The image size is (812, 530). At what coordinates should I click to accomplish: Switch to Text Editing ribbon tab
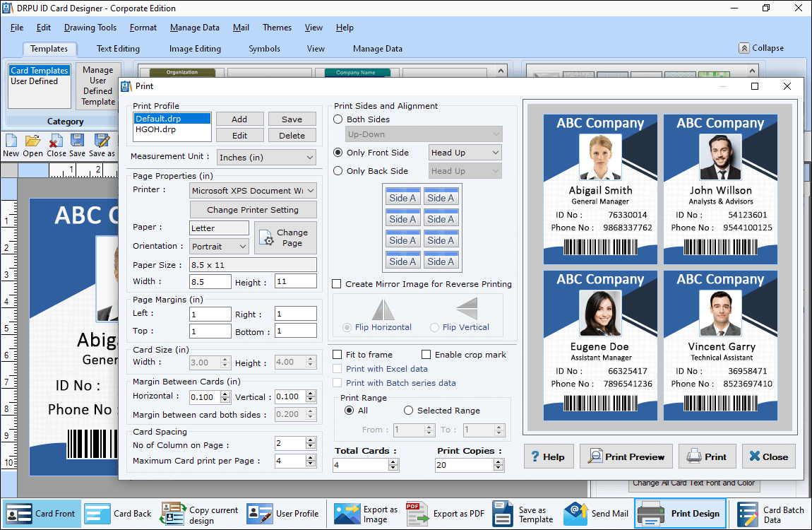coord(118,49)
